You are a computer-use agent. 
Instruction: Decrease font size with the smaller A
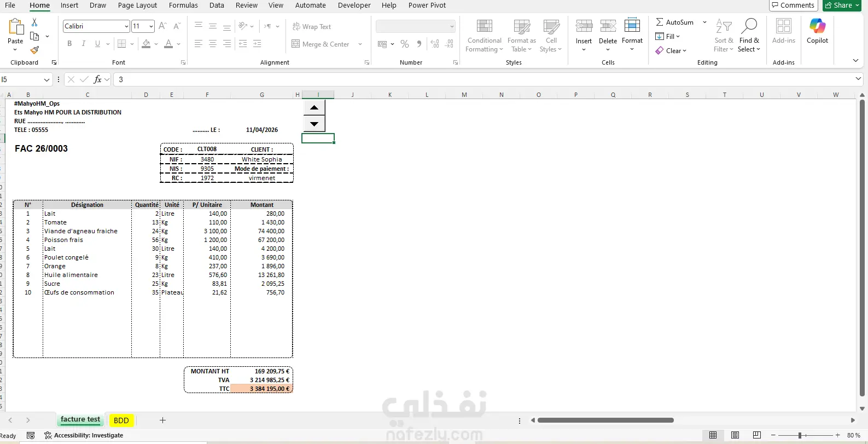click(x=177, y=26)
